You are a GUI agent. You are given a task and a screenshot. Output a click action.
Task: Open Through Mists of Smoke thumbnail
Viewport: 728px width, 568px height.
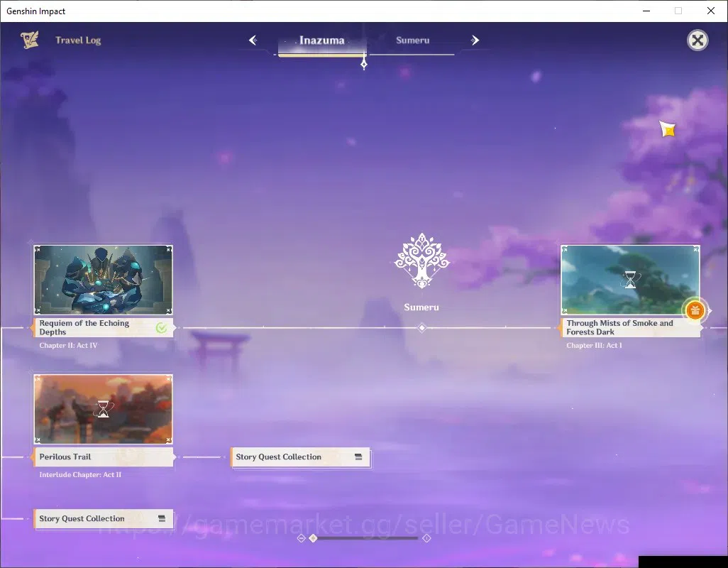630,280
